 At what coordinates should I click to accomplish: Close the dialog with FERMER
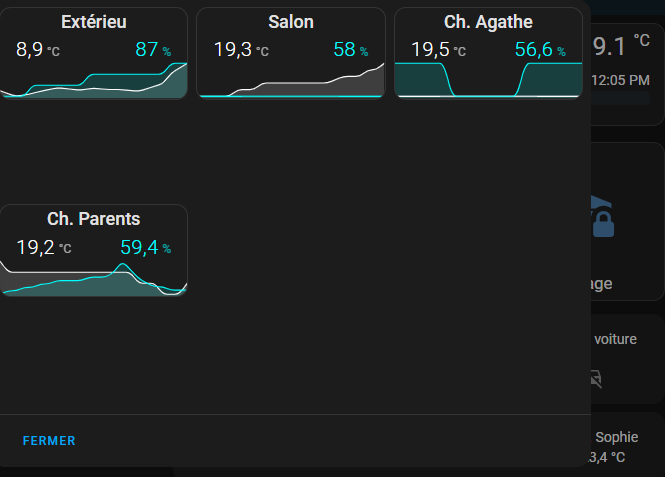coord(49,440)
